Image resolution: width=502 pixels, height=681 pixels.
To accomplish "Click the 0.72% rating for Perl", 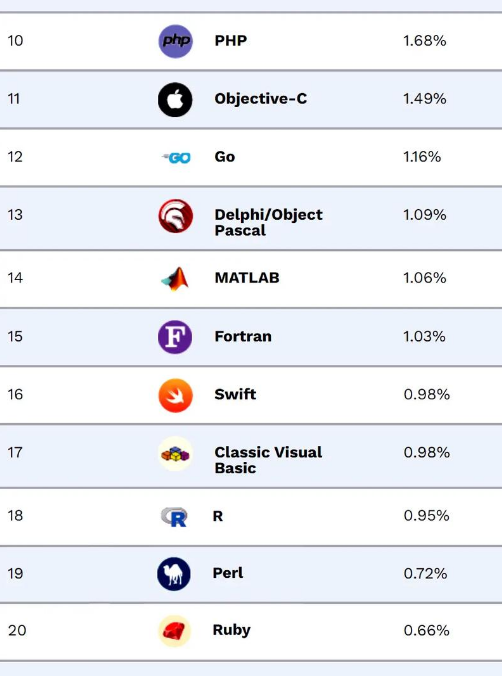I will click(425, 573).
